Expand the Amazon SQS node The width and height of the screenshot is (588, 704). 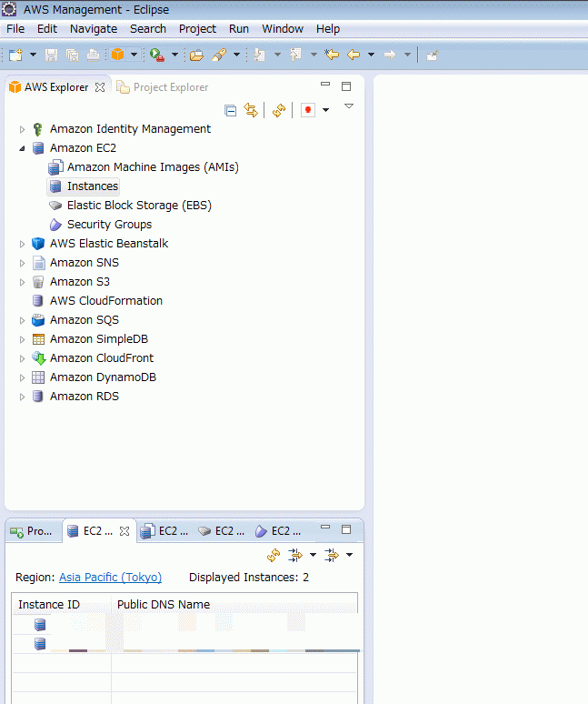22,320
